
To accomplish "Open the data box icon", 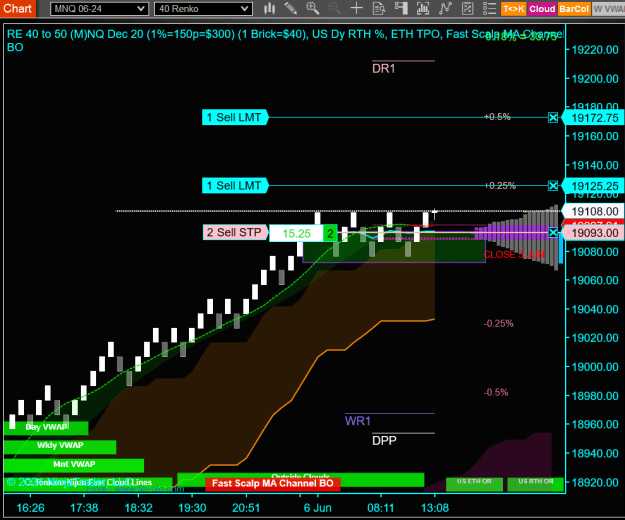I will pos(379,8).
